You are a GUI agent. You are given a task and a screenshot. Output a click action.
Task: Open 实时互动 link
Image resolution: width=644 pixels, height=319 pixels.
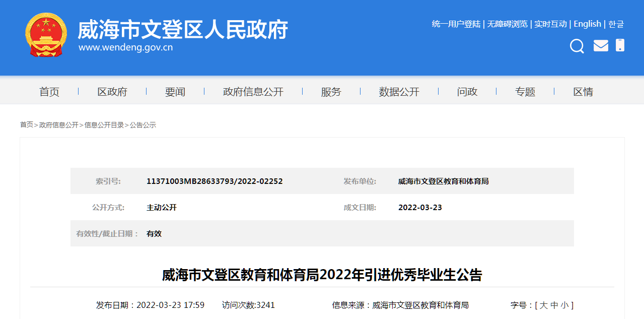click(x=550, y=24)
